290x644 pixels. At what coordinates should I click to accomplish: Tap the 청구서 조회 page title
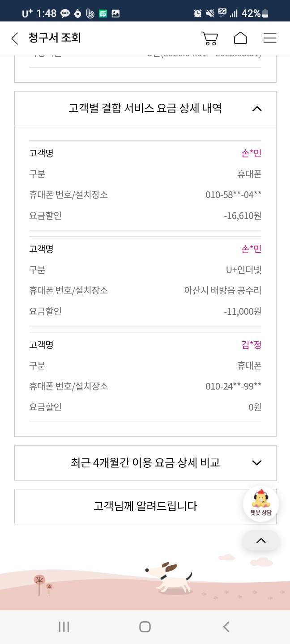coord(55,38)
